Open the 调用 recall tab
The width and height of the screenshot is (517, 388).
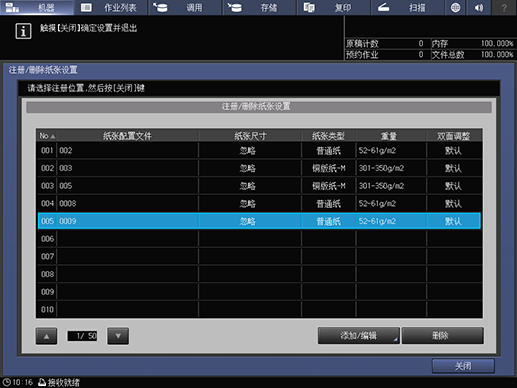pos(185,7)
